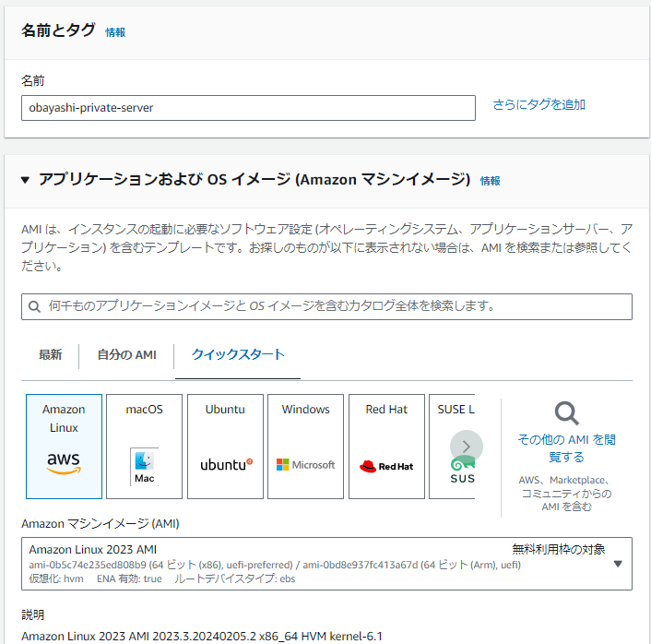Select the SUSE Linux tile
651x644 pixels.
click(452, 447)
